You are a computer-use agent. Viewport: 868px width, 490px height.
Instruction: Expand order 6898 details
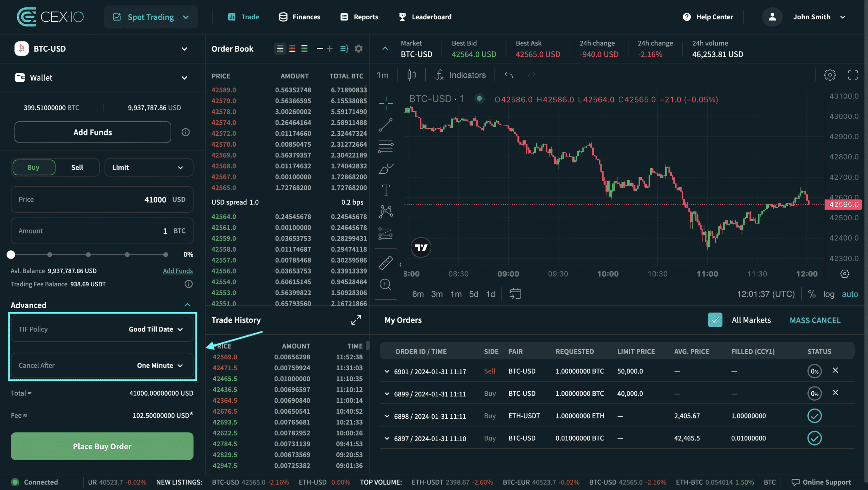click(387, 416)
